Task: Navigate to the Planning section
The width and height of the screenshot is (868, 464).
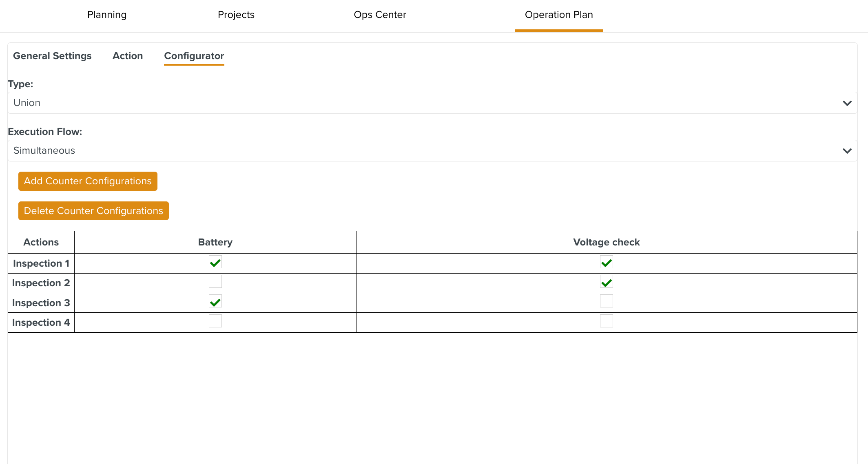Action: click(106, 15)
